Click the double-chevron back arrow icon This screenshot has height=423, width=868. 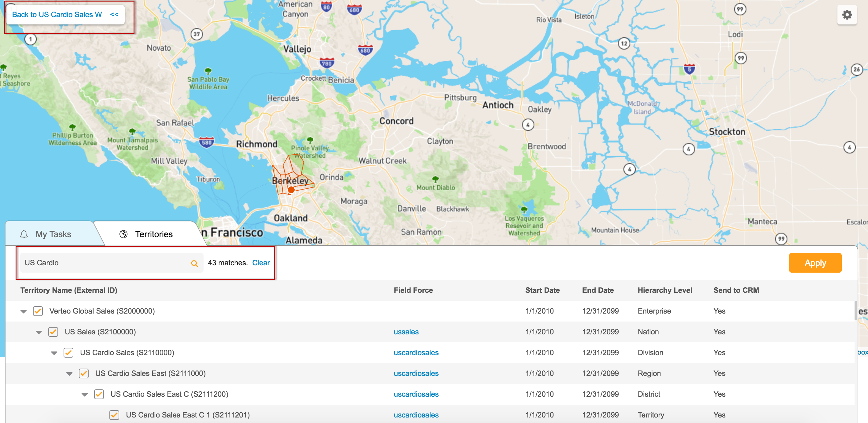pyautogui.click(x=114, y=14)
